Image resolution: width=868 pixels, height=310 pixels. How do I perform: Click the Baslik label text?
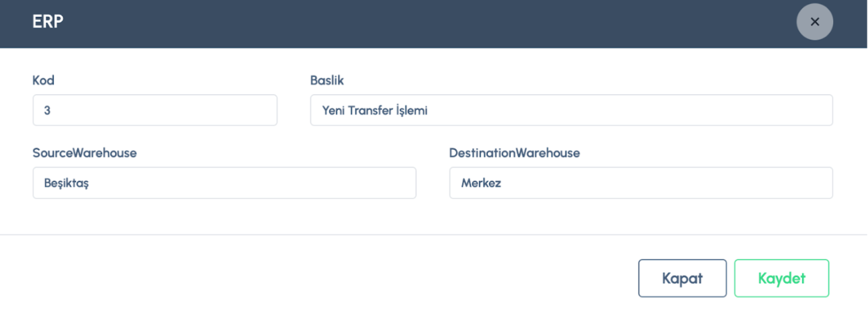[x=327, y=81]
